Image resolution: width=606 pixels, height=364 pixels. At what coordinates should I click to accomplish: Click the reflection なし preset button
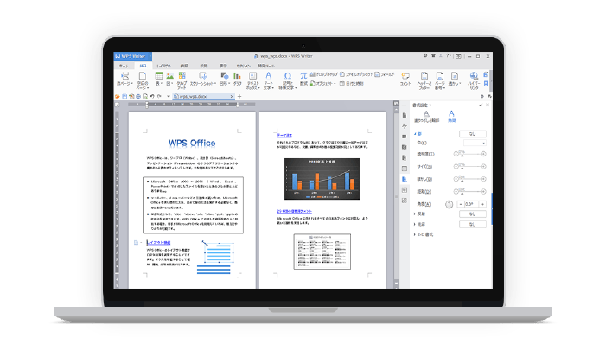click(x=473, y=214)
